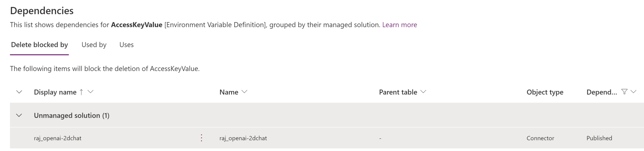Viewport: 644px width, 151px height.
Task: Click the Parent table column header text
Action: pos(398,92)
